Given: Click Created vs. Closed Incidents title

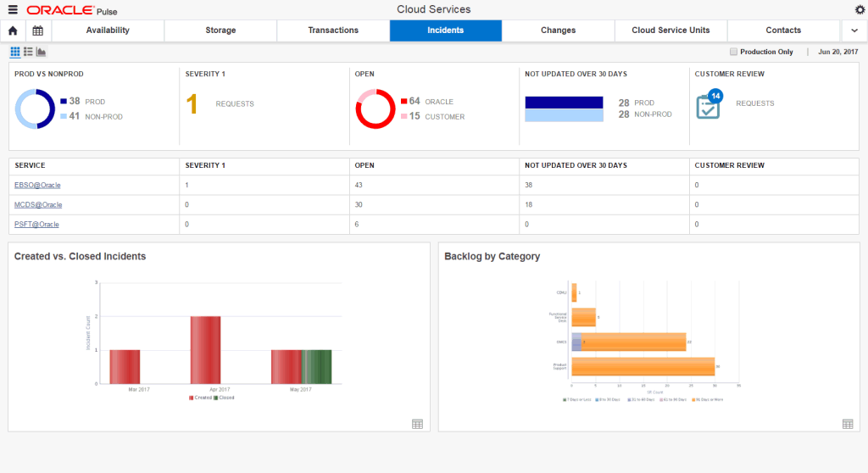Looking at the screenshot, I should [81, 257].
